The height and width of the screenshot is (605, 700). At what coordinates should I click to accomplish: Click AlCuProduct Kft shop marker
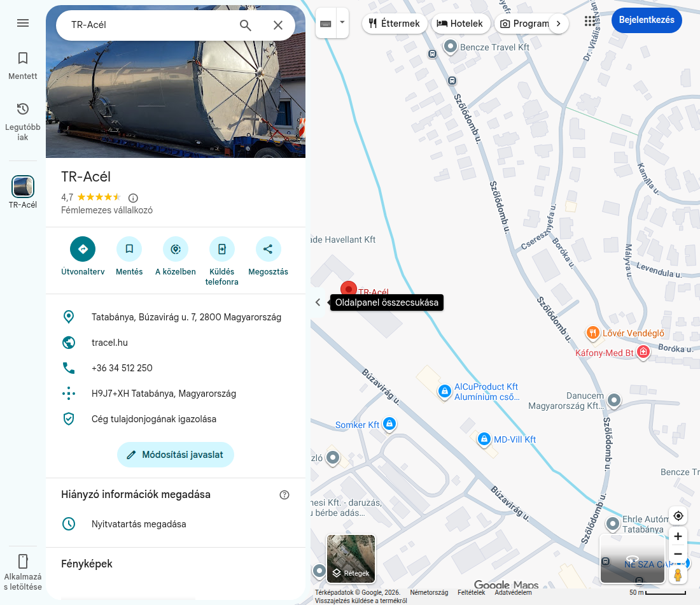pos(445,392)
